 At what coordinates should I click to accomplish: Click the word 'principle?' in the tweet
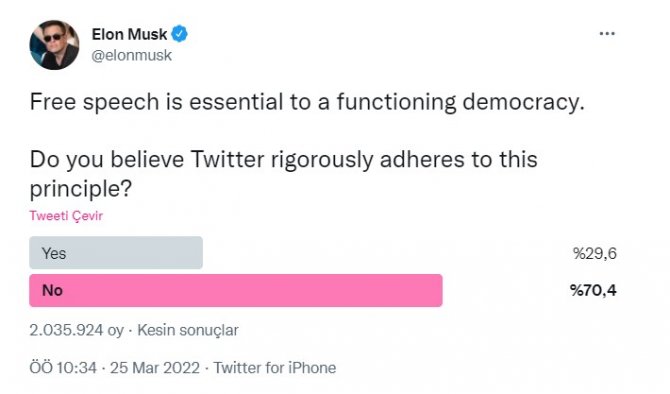tap(80, 189)
